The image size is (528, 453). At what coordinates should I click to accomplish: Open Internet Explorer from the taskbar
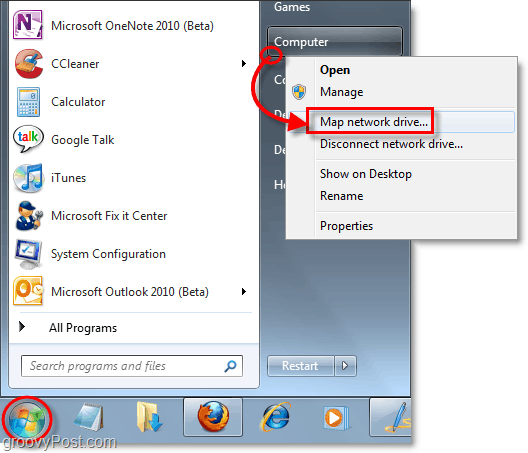click(275, 417)
